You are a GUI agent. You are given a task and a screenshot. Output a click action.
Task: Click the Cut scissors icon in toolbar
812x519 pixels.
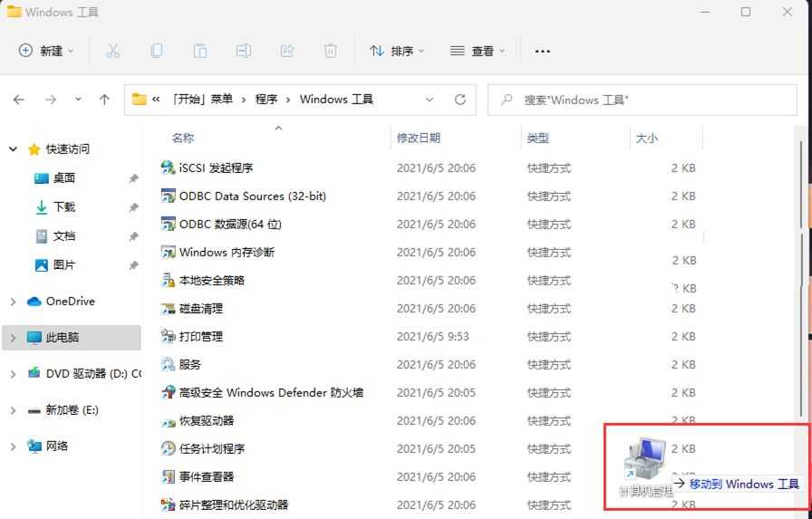click(x=113, y=51)
